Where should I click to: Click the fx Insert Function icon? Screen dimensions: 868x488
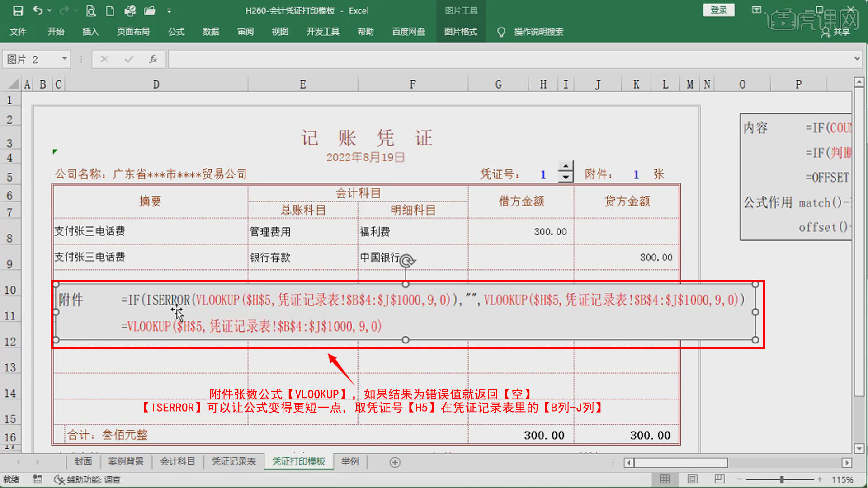pos(153,59)
